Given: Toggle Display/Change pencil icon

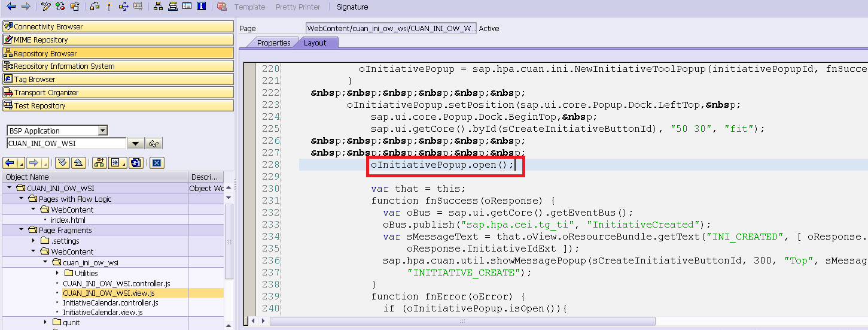Looking at the screenshot, I should pos(46,7).
